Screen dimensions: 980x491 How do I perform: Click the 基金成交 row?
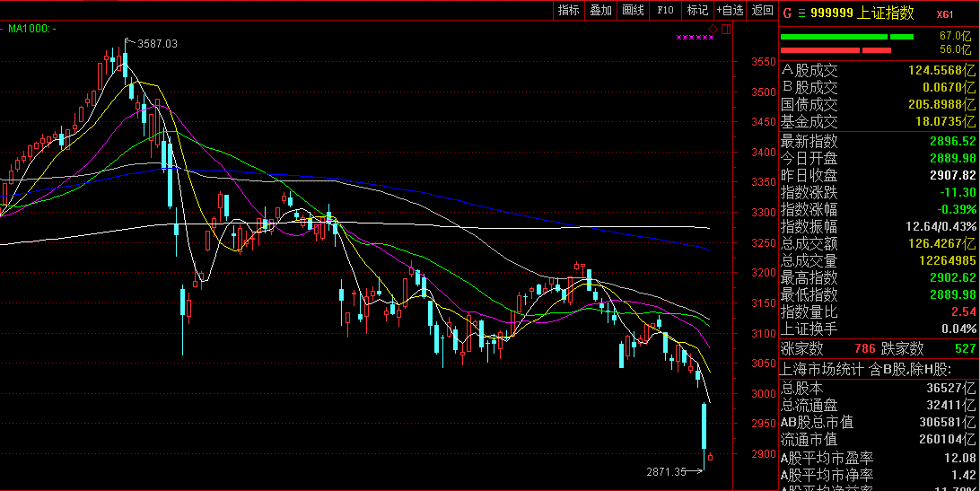point(879,121)
